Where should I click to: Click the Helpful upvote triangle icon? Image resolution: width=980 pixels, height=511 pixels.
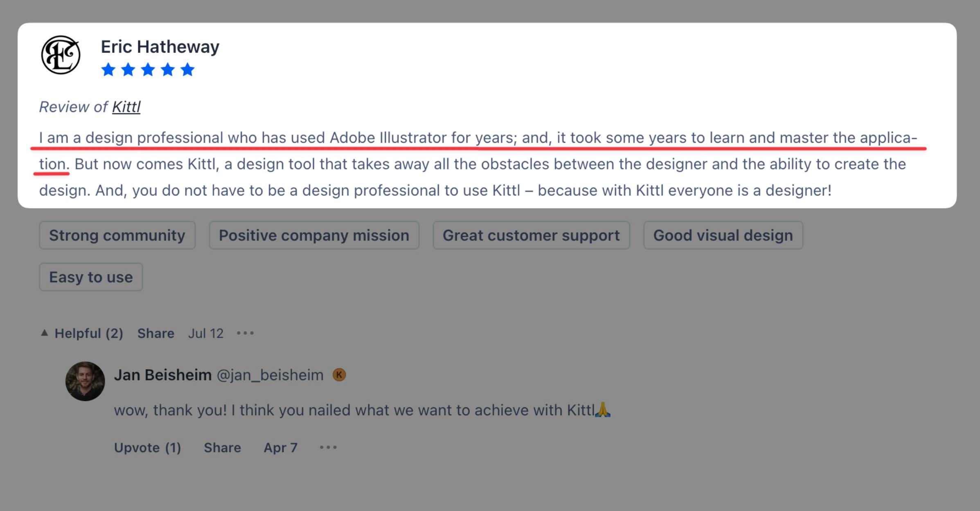(x=45, y=333)
